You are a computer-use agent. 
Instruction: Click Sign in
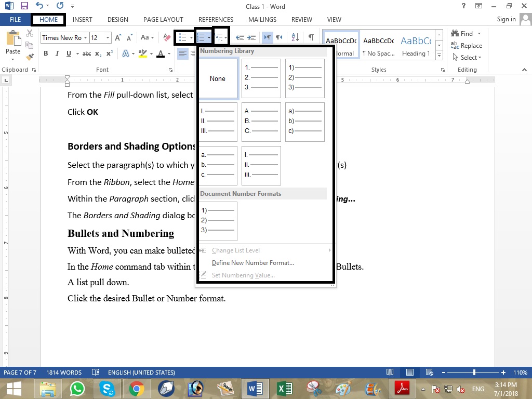click(506, 19)
